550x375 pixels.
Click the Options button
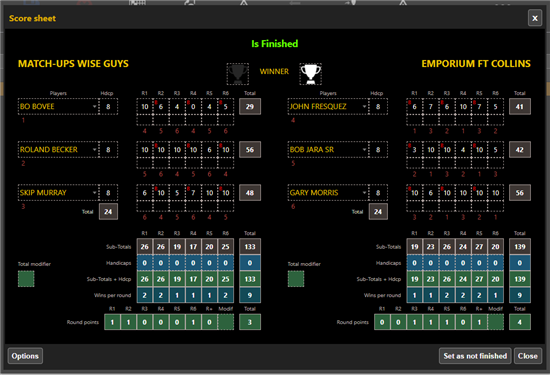click(x=25, y=356)
